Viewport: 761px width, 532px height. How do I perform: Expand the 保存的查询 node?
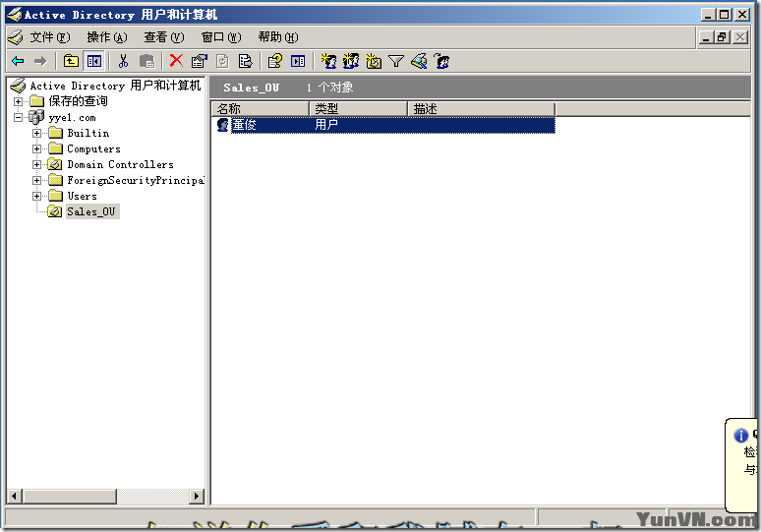tap(18, 101)
